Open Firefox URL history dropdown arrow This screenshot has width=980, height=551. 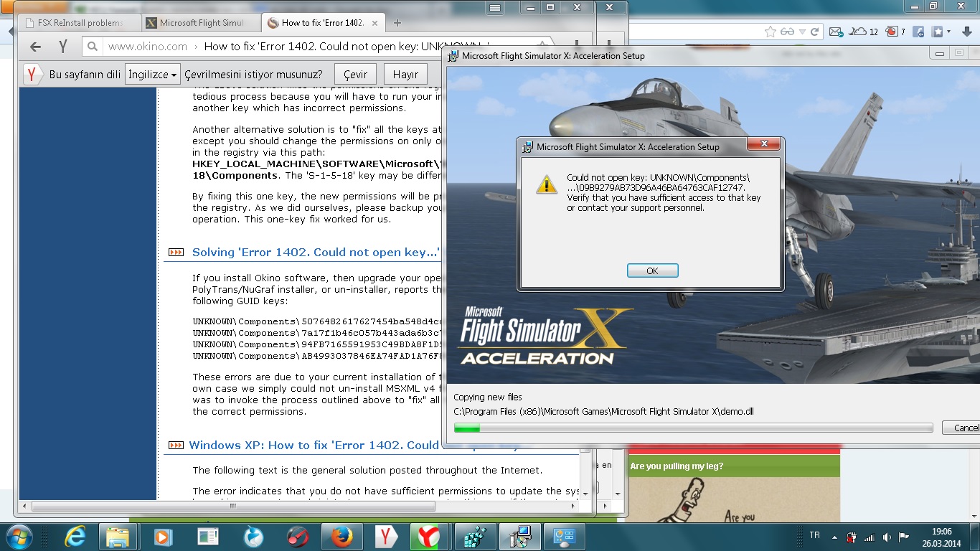[x=803, y=32]
